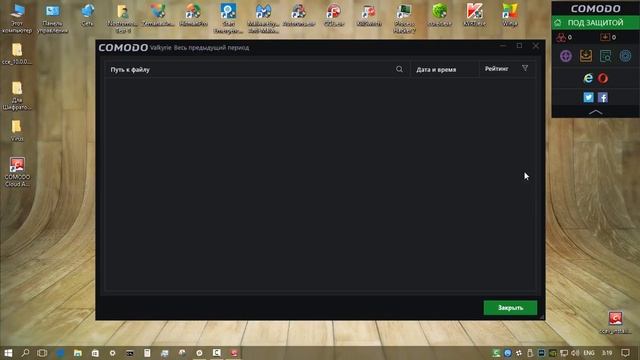Open taskbar search magnifier
The image size is (640, 360).
(x=25, y=353)
